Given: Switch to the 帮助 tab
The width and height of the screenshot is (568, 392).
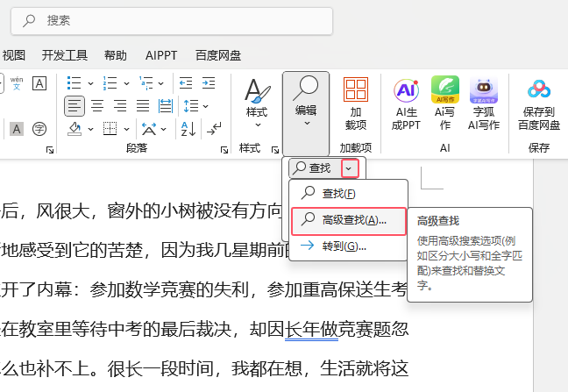Looking at the screenshot, I should coord(116,55).
